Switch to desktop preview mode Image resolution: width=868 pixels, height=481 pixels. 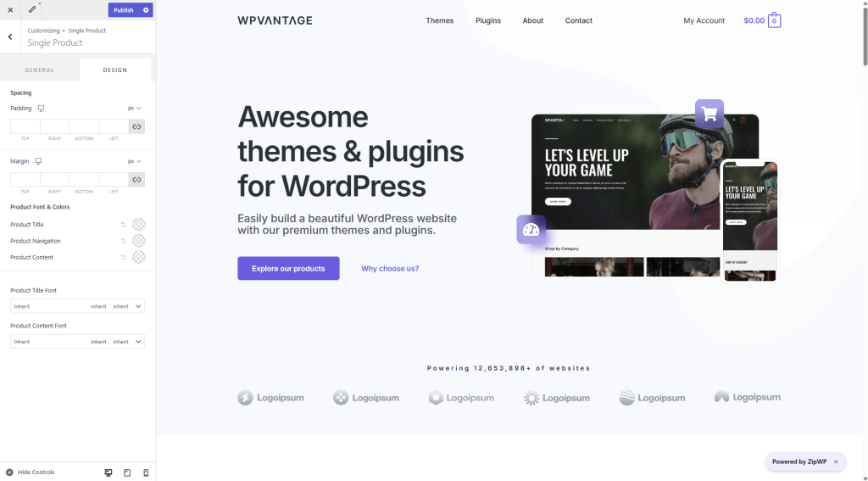pyautogui.click(x=108, y=473)
